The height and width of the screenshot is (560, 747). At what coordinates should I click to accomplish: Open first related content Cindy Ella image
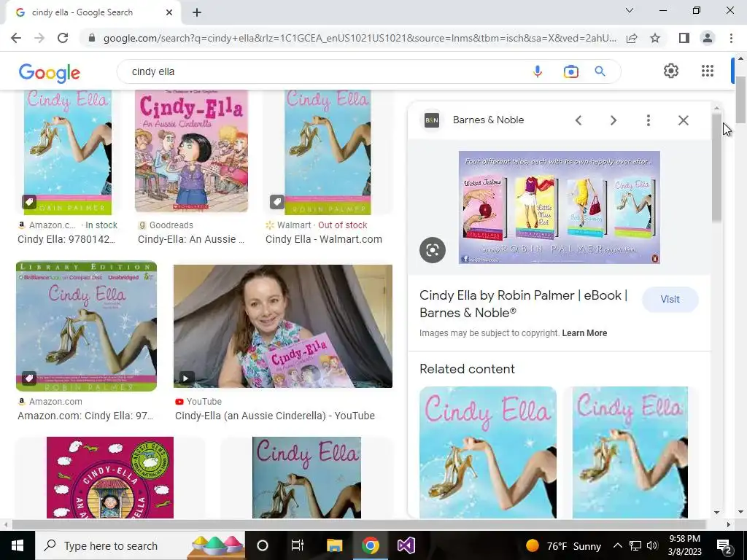tap(488, 452)
